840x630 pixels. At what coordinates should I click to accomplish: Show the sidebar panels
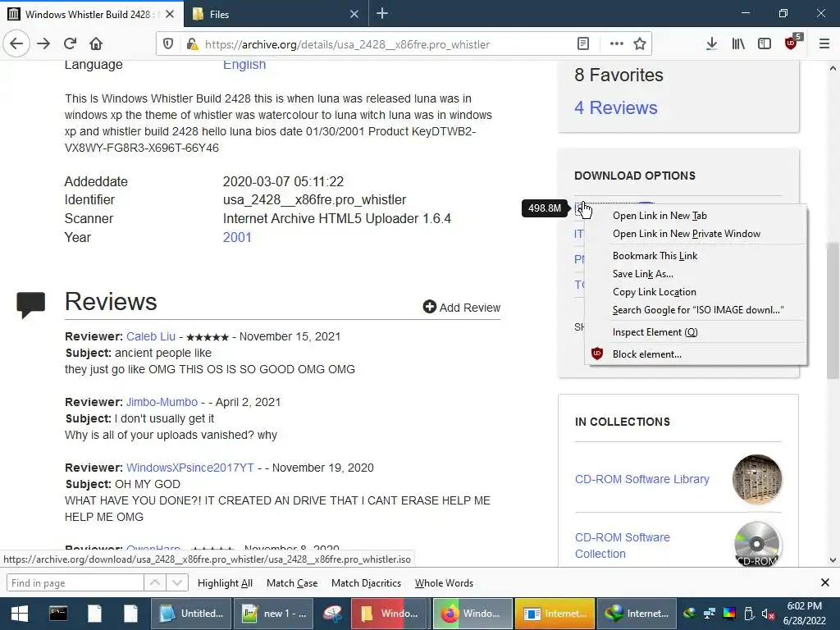(765, 44)
